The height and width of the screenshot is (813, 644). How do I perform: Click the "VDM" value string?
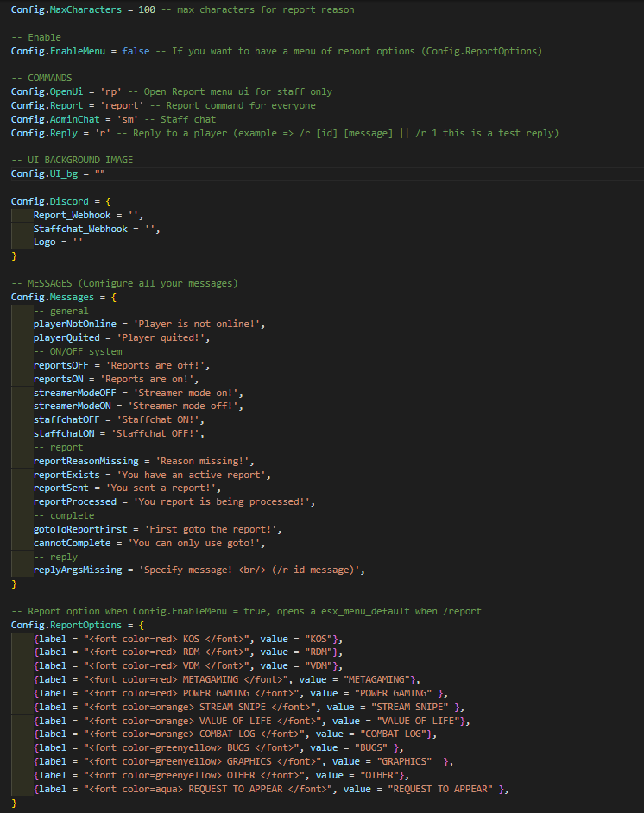point(319,665)
